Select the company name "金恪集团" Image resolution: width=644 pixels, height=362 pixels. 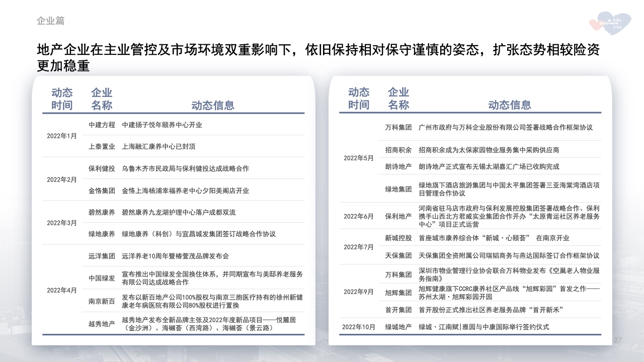[x=102, y=191]
